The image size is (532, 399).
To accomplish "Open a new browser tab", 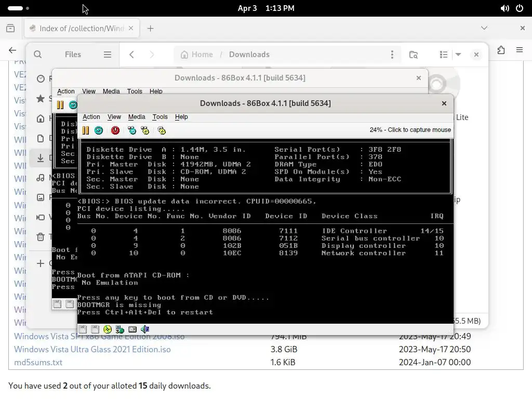I will [150, 29].
